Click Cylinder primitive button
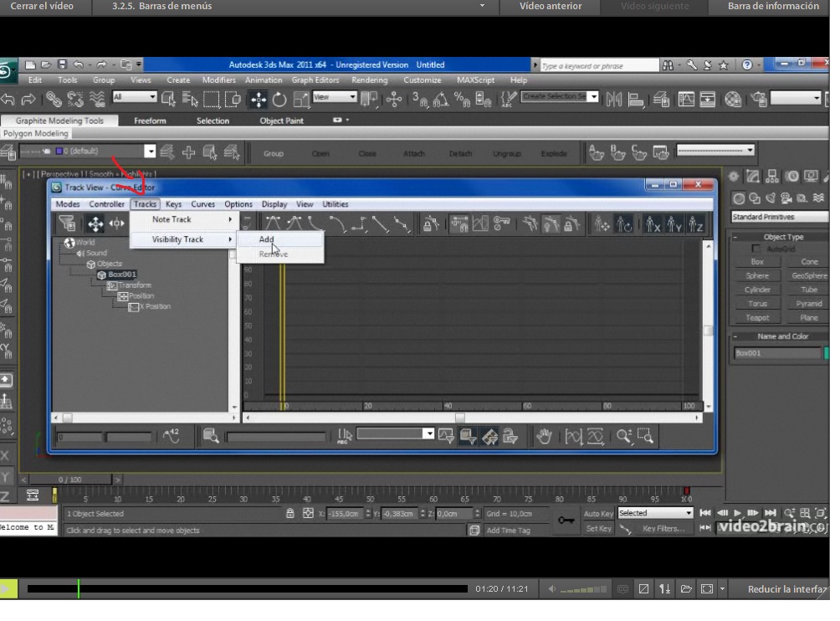The width and height of the screenshot is (840, 621). pyautogui.click(x=757, y=290)
